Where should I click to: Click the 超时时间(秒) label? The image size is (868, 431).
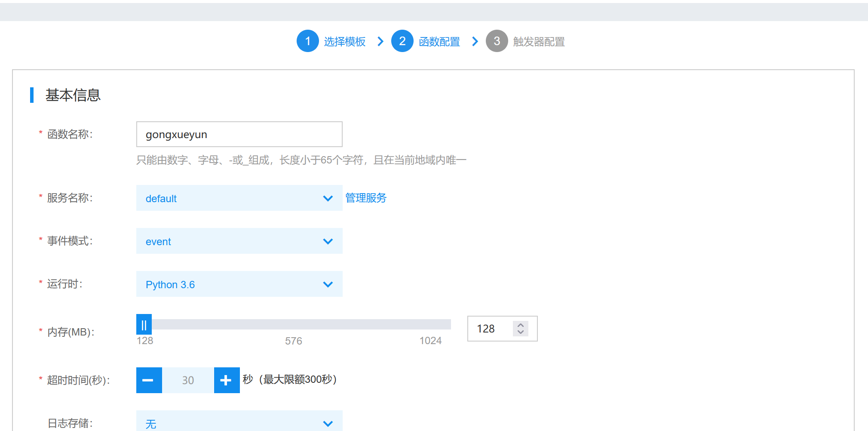click(78, 380)
